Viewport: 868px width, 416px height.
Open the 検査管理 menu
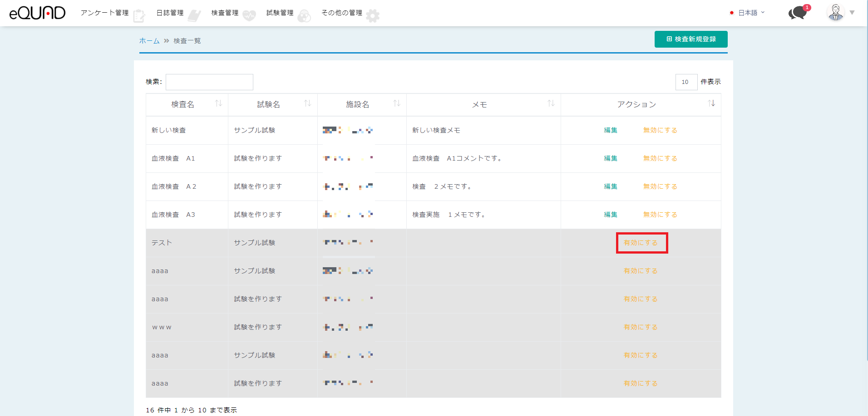point(233,13)
